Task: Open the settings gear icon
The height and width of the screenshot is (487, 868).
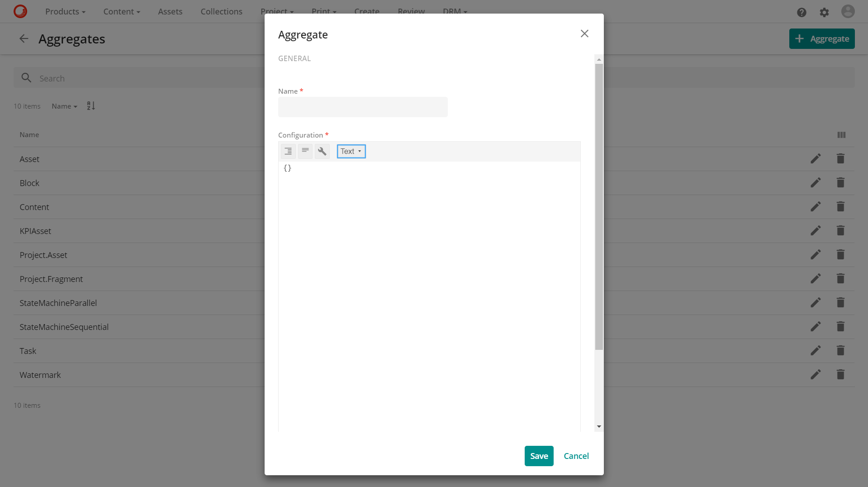Action: pyautogui.click(x=824, y=12)
